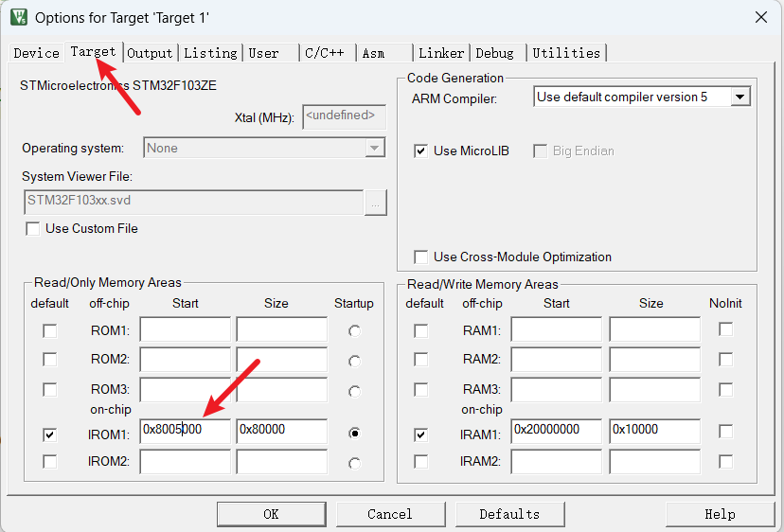Screen dimensions: 784x532
Task: Click the IROM1 Start address field
Action: click(x=185, y=430)
